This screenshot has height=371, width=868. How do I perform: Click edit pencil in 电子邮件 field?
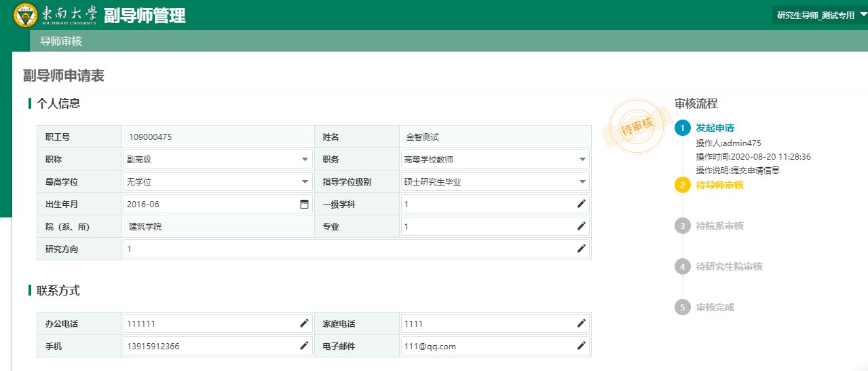[x=581, y=346]
